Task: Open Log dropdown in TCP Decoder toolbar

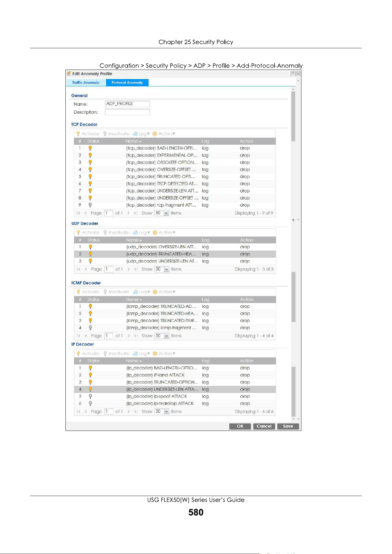Action: point(141,134)
